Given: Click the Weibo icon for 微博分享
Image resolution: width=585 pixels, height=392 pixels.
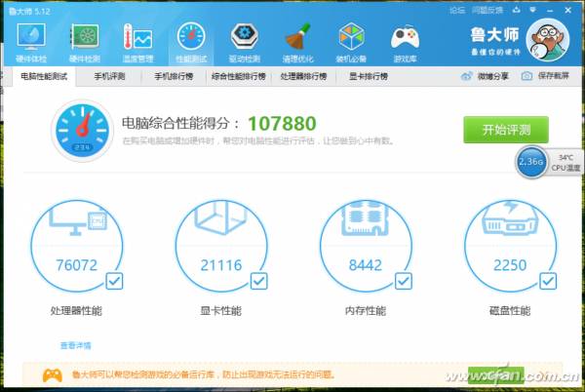Looking at the screenshot, I should [x=467, y=76].
